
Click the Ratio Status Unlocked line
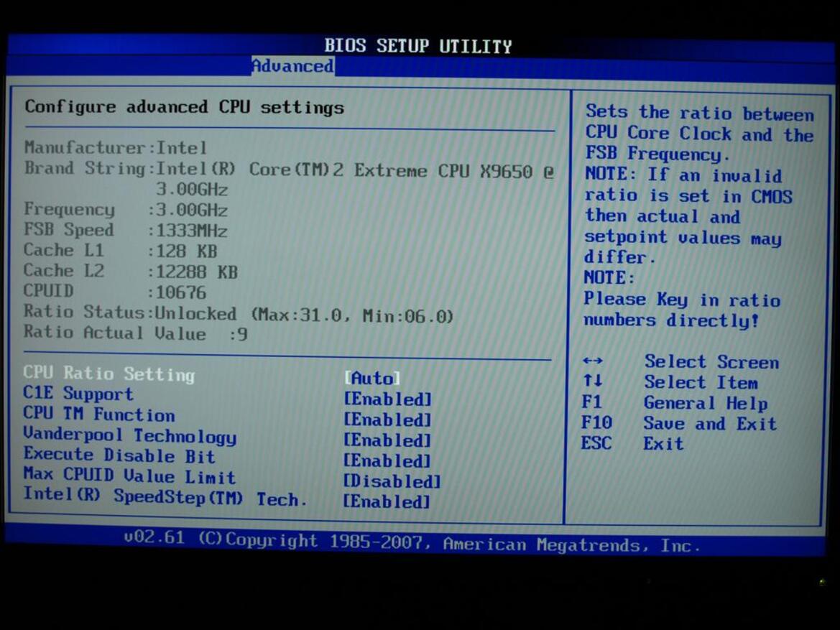coord(239,313)
